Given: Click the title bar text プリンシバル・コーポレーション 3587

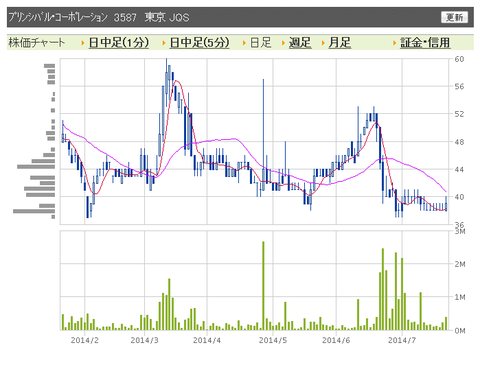Looking at the screenshot, I should coord(72,17).
